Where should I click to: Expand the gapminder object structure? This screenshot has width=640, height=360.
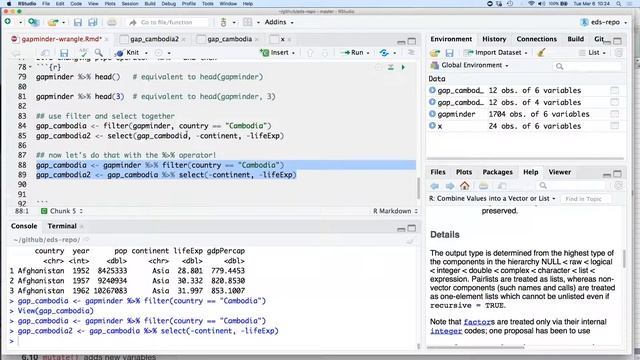[x=432, y=114]
